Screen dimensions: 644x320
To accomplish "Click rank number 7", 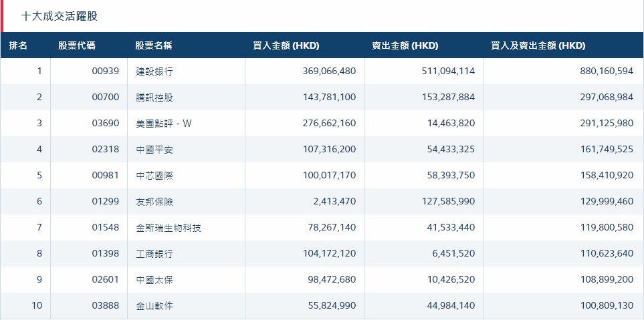I will coord(39,227).
